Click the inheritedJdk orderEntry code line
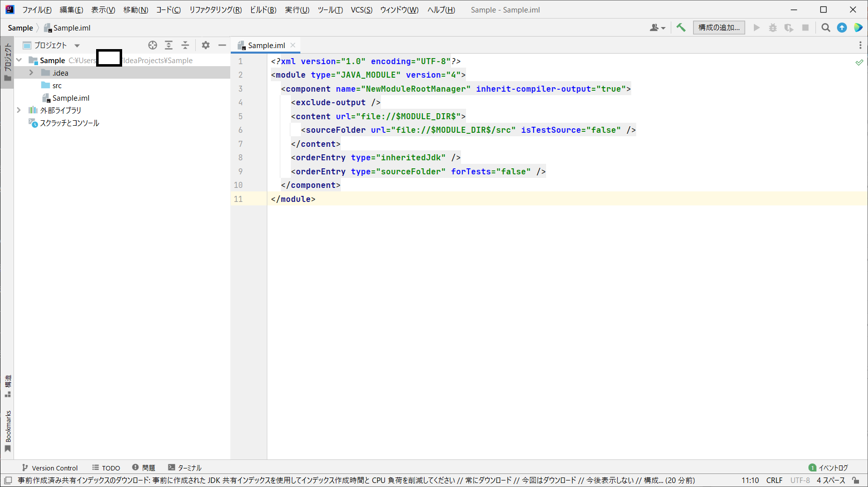868x487 pixels. click(375, 157)
